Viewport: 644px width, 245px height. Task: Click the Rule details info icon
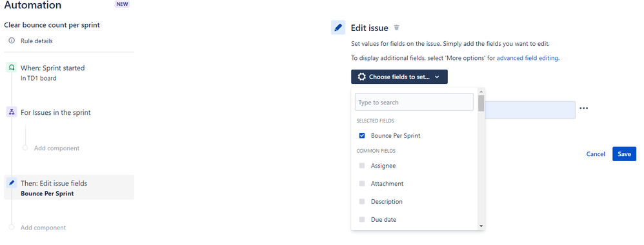12,41
